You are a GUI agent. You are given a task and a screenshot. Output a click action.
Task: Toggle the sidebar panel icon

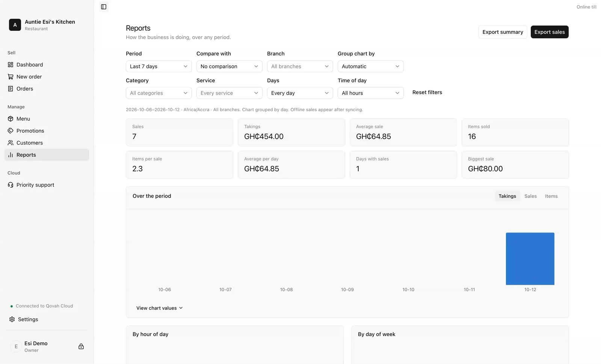click(x=104, y=7)
